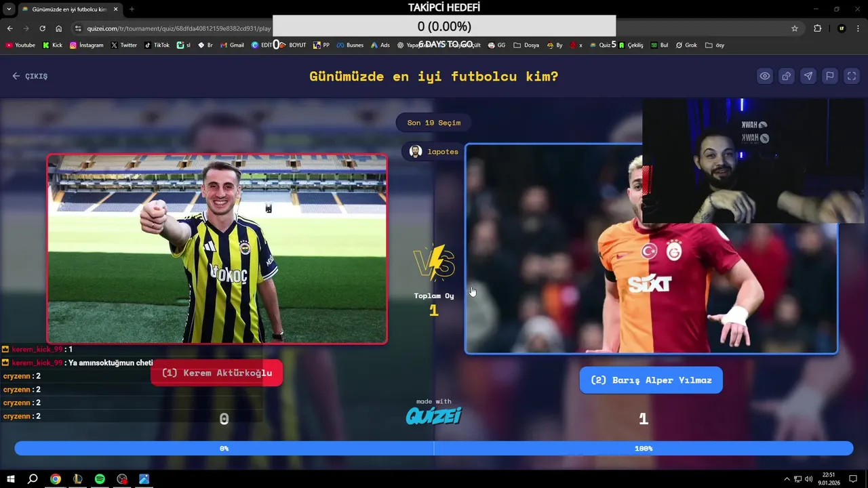This screenshot has width=868, height=488.
Task: Open the Çekiliş bookmark
Action: (x=631, y=45)
